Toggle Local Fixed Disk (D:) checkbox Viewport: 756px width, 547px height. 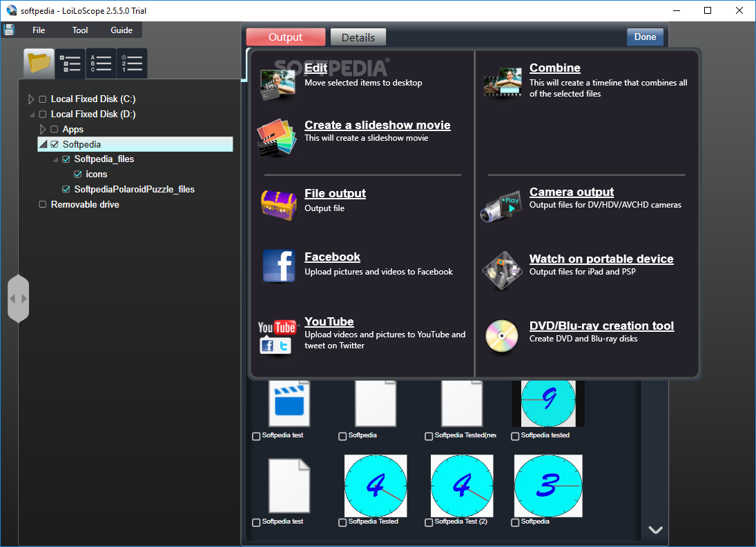(x=42, y=114)
